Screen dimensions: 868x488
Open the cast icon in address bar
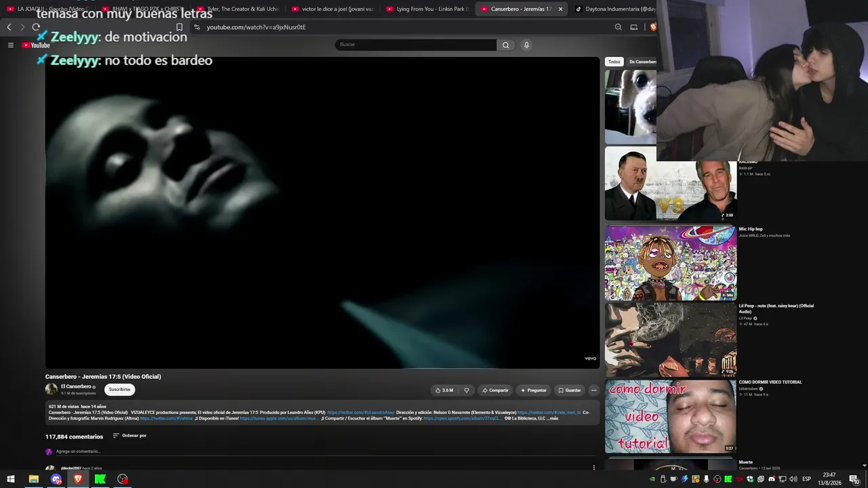point(634,27)
